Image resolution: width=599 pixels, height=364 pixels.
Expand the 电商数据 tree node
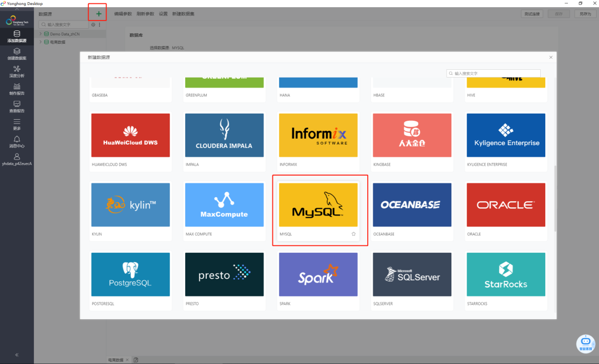[x=40, y=42]
